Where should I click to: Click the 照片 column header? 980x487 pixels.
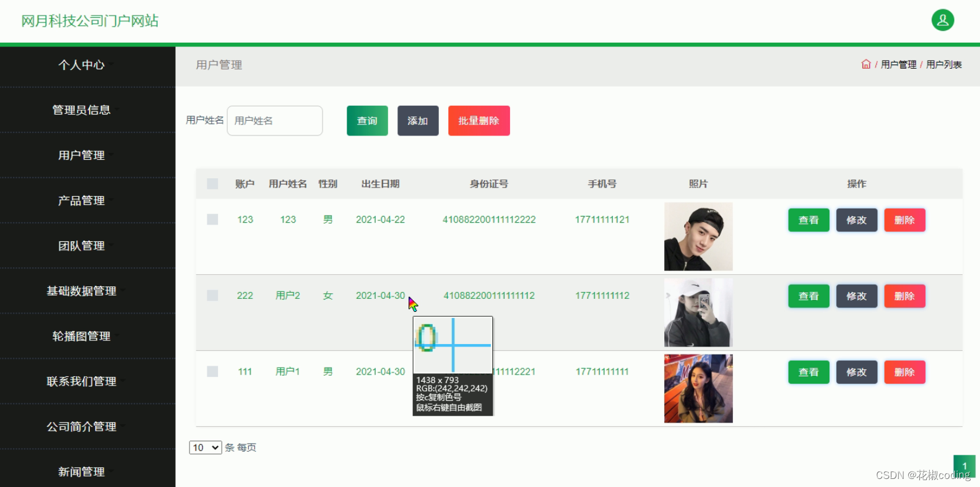pos(698,184)
